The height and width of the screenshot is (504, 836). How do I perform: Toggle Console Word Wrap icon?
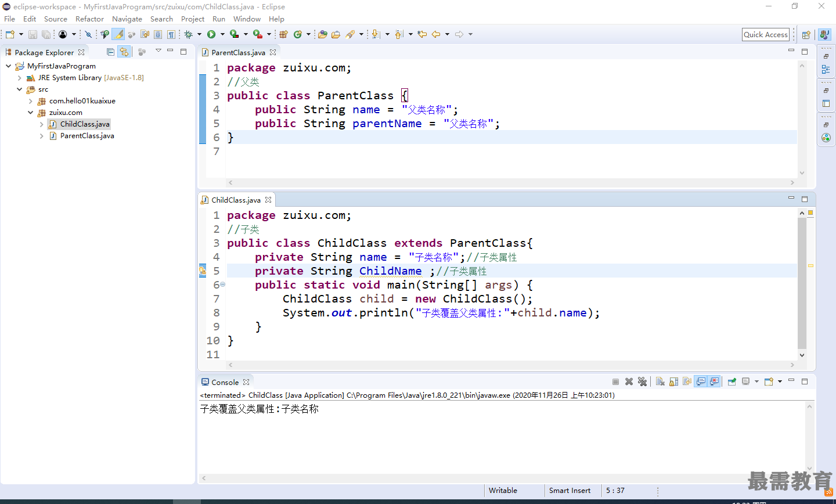click(687, 381)
